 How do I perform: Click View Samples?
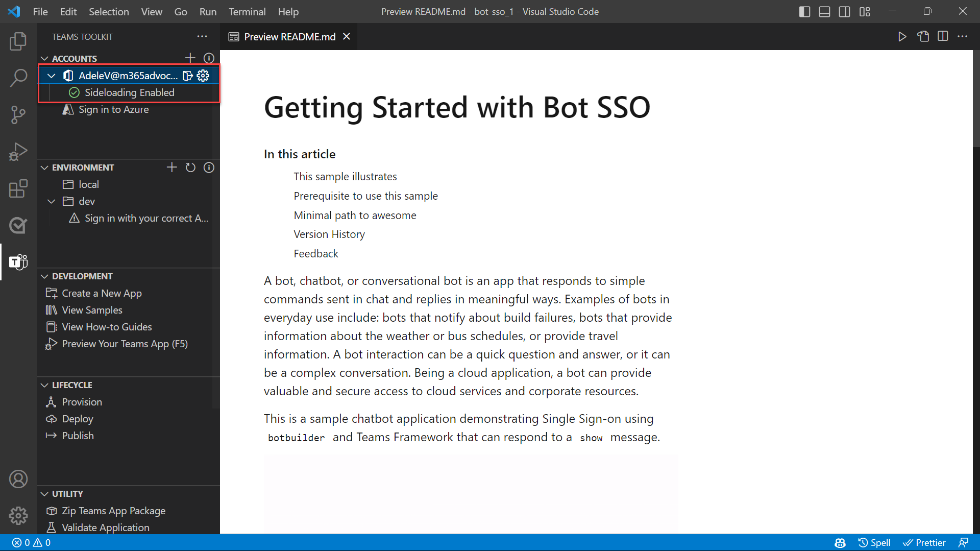[92, 310]
